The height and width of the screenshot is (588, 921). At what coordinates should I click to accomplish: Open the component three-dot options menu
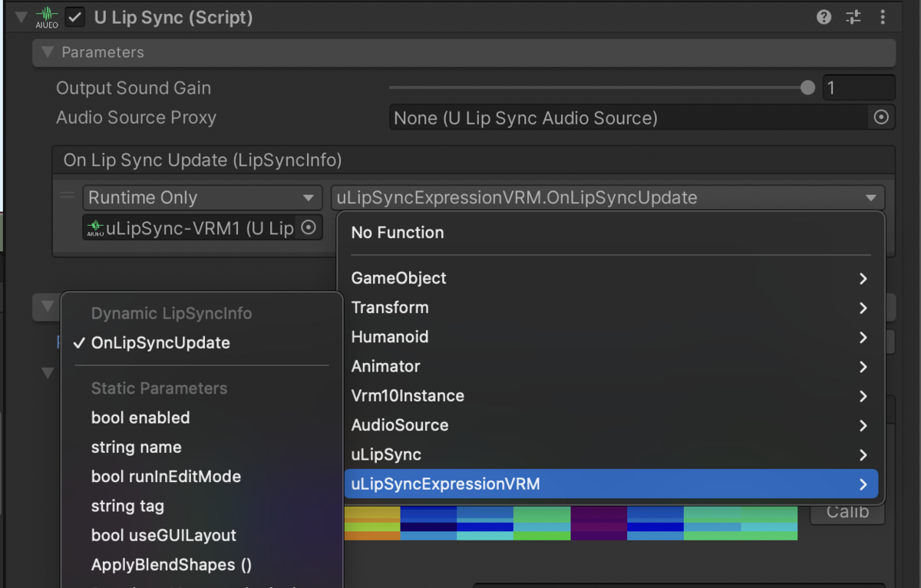pyautogui.click(x=883, y=17)
